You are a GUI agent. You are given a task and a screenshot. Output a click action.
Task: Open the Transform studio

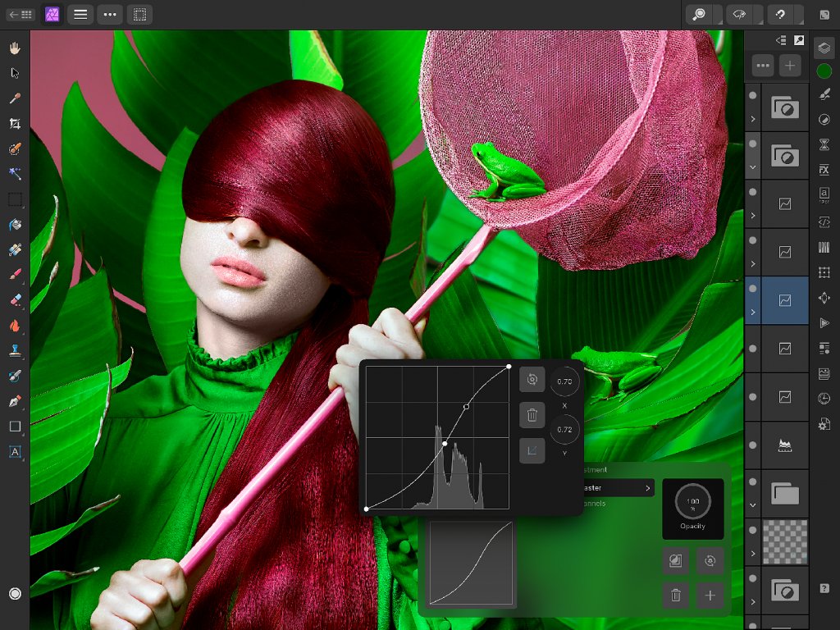click(824, 272)
